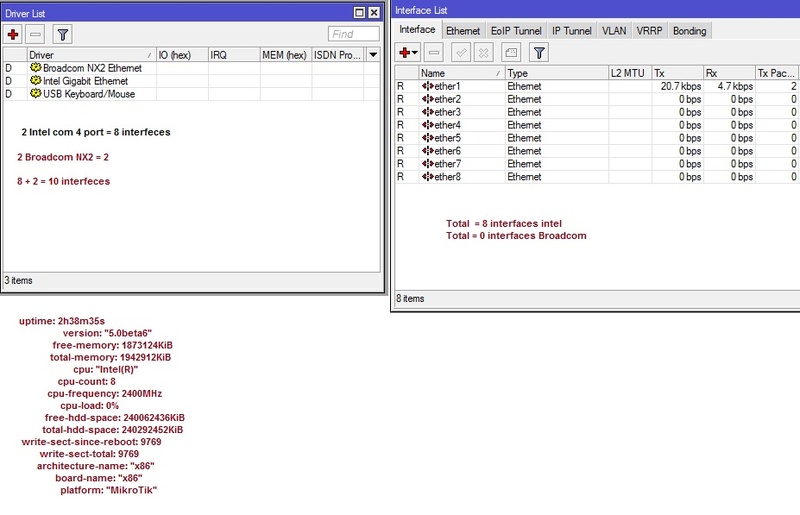Select the Broadcom NX2 Ethernet driver row

click(x=191, y=68)
